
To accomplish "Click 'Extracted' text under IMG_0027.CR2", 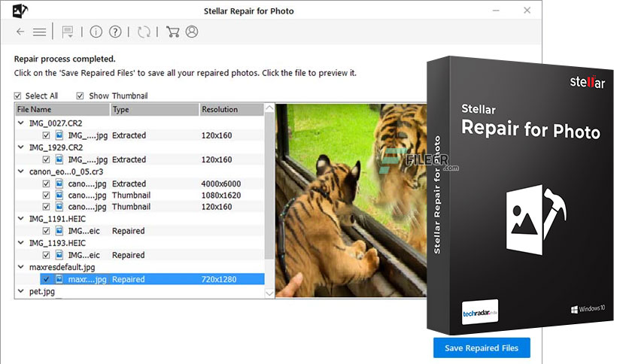I will click(x=129, y=135).
